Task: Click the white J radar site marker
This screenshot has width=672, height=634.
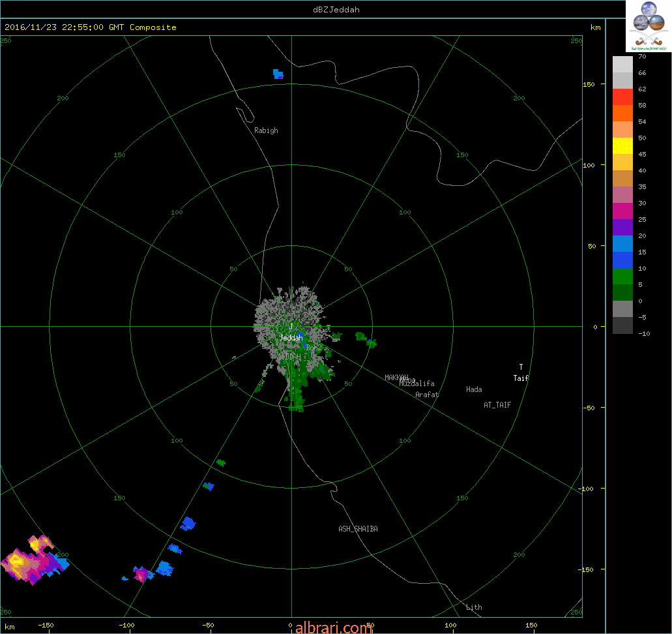Action: pyautogui.click(x=291, y=327)
